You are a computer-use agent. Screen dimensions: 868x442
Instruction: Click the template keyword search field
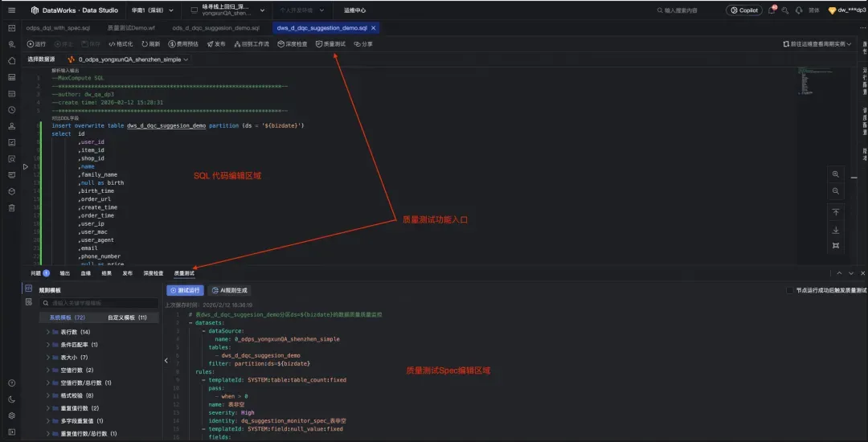99,303
